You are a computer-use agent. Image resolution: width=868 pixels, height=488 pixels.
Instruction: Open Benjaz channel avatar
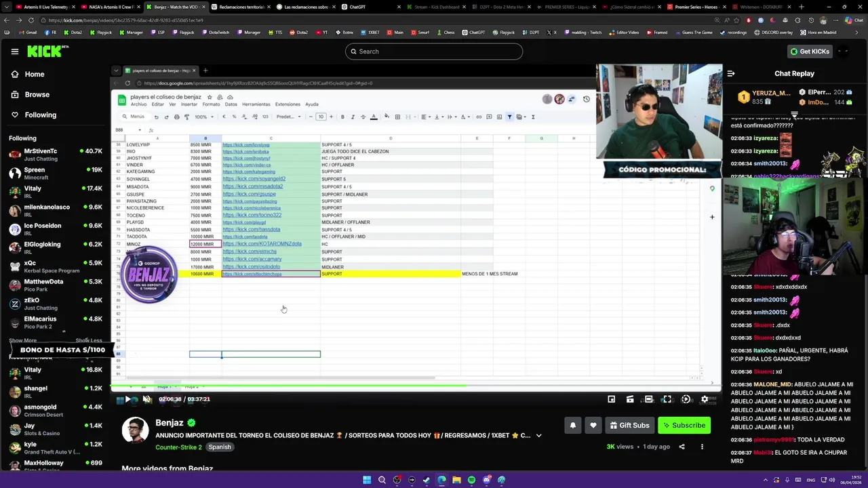click(135, 430)
